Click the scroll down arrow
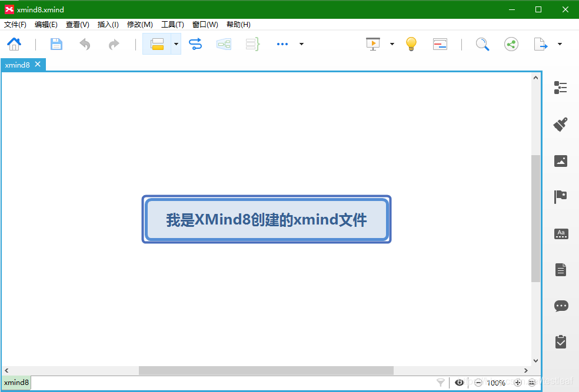Viewport: 579px width, 392px height. (x=535, y=361)
